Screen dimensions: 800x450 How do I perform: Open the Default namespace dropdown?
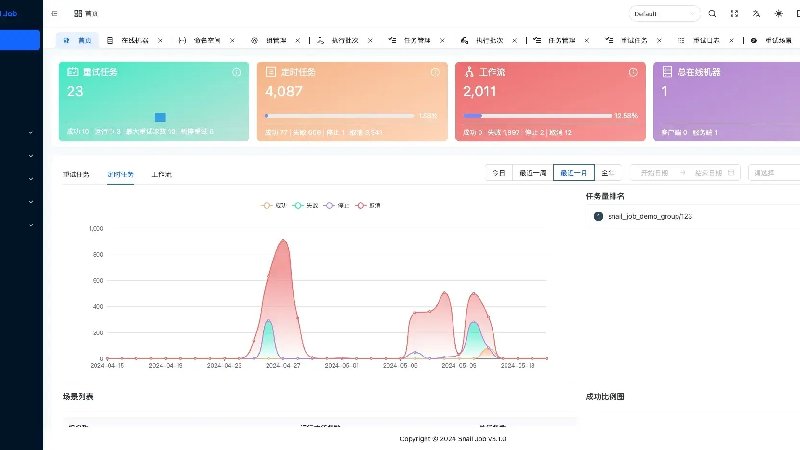click(x=664, y=14)
